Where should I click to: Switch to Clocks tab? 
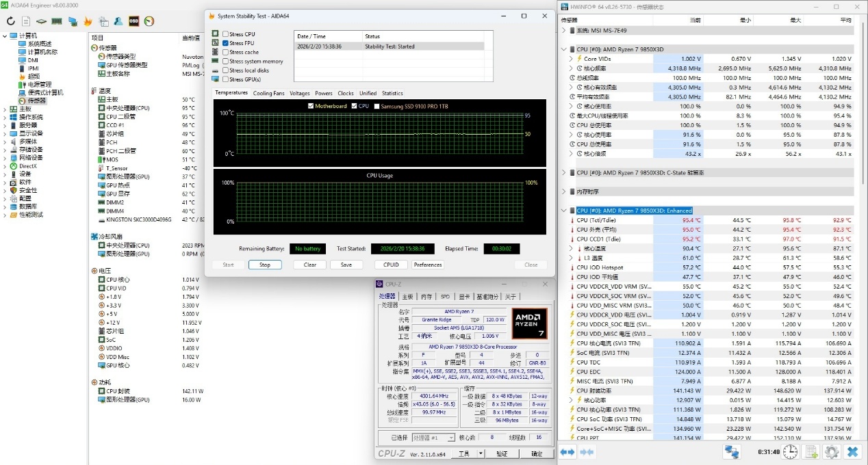coord(346,93)
